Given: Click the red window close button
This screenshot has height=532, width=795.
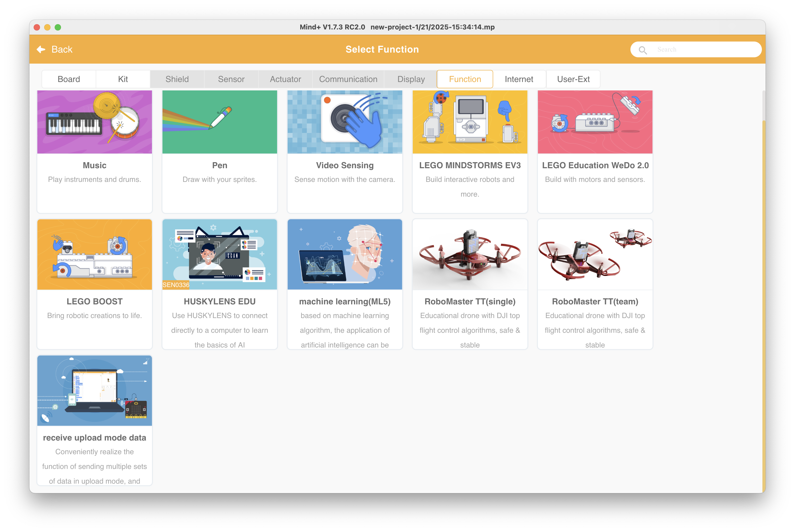Looking at the screenshot, I should (37, 27).
